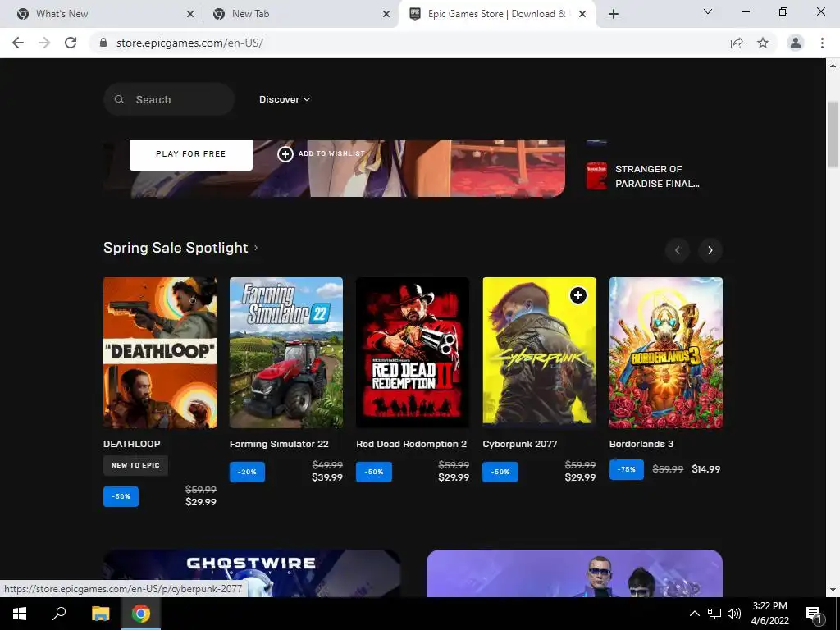Click the store Search field
This screenshot has width=840, height=630.
(169, 99)
